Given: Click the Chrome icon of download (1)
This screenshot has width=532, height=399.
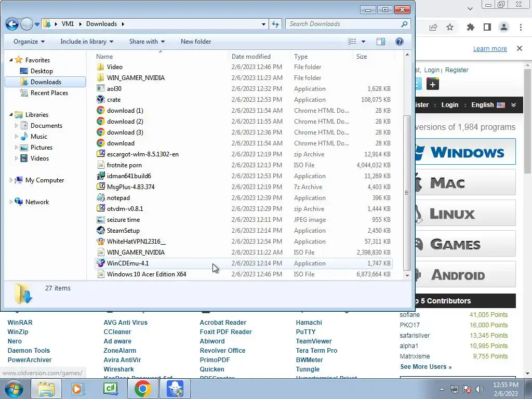Looking at the screenshot, I should click(100, 111).
